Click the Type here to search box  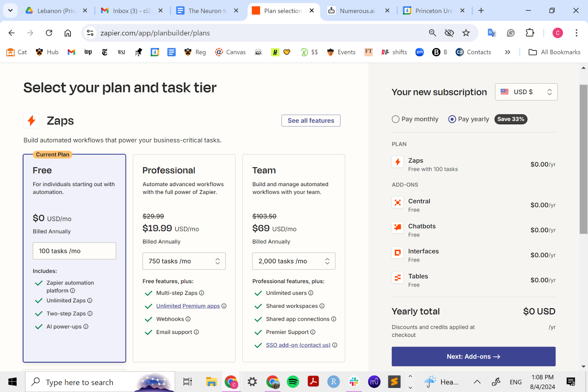point(100,382)
